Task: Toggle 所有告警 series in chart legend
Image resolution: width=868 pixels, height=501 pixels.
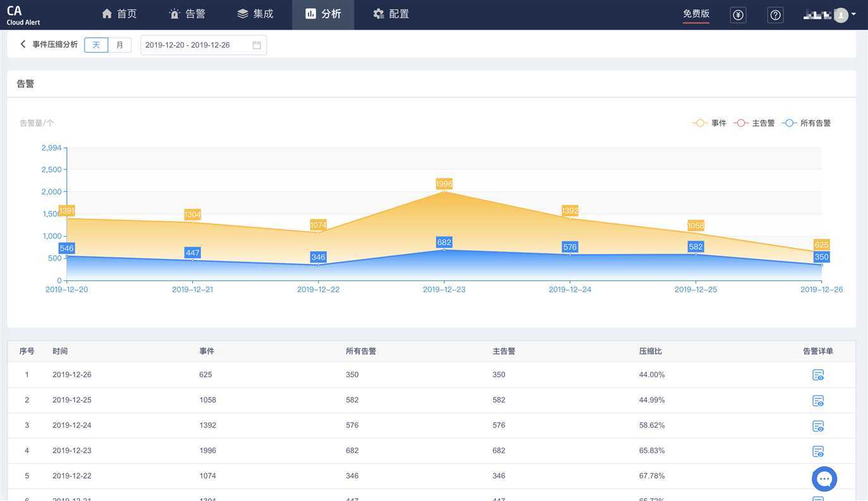Action: tap(807, 123)
